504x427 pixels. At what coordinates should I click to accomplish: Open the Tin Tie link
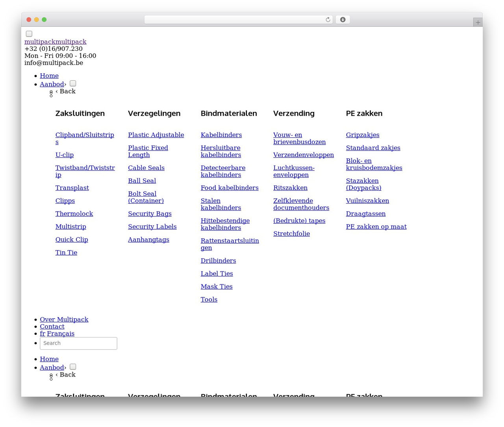coord(66,252)
